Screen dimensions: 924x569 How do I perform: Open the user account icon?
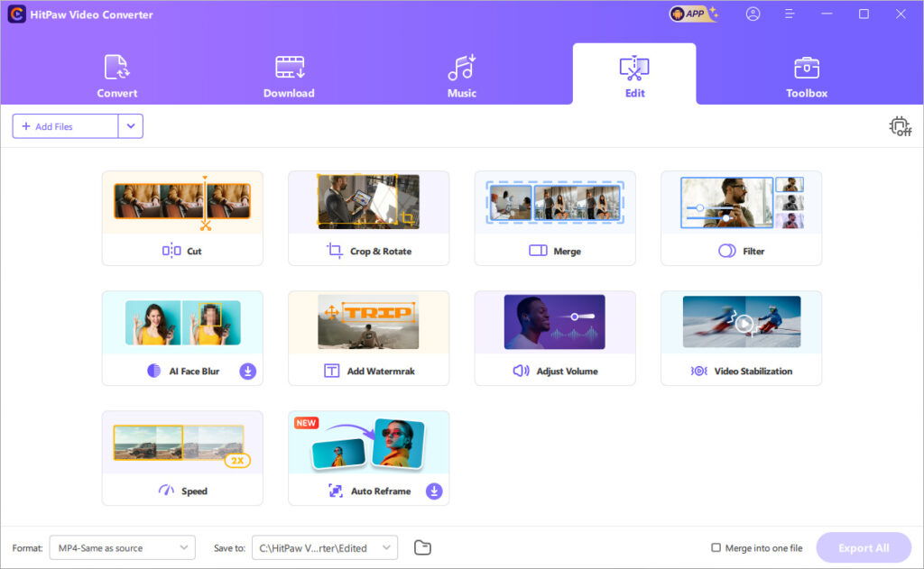tap(753, 14)
